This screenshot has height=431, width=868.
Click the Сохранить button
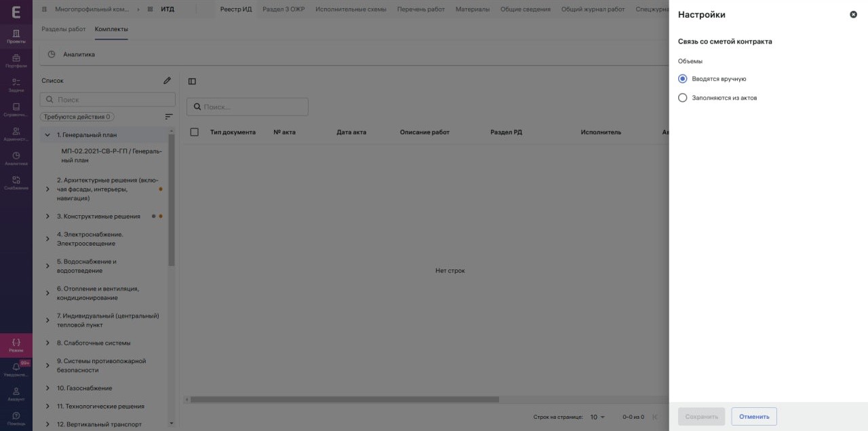[x=701, y=416]
